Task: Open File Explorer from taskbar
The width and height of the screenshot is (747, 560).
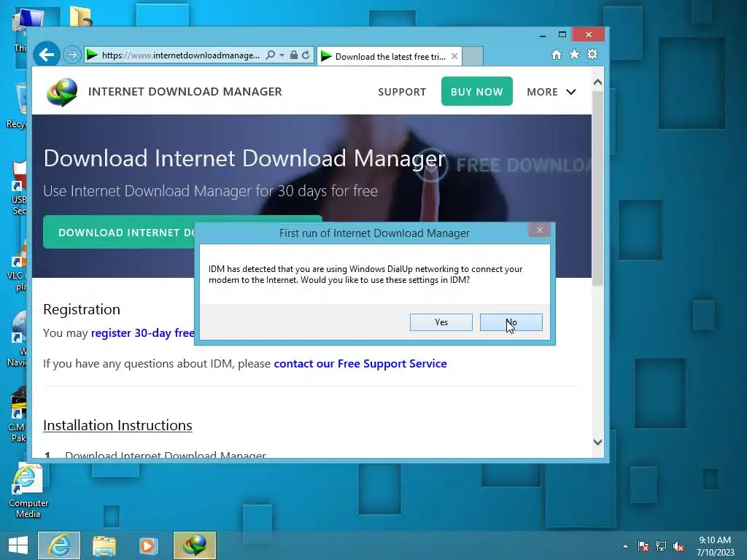Action: click(104, 545)
